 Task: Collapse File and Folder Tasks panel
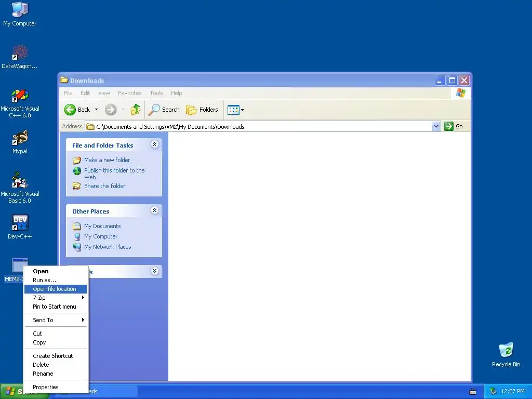coord(154,144)
